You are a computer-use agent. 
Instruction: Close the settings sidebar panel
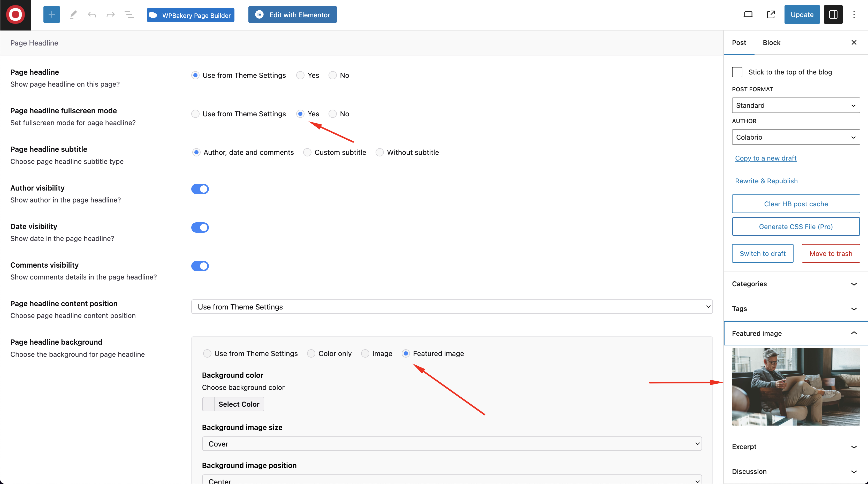click(x=854, y=42)
